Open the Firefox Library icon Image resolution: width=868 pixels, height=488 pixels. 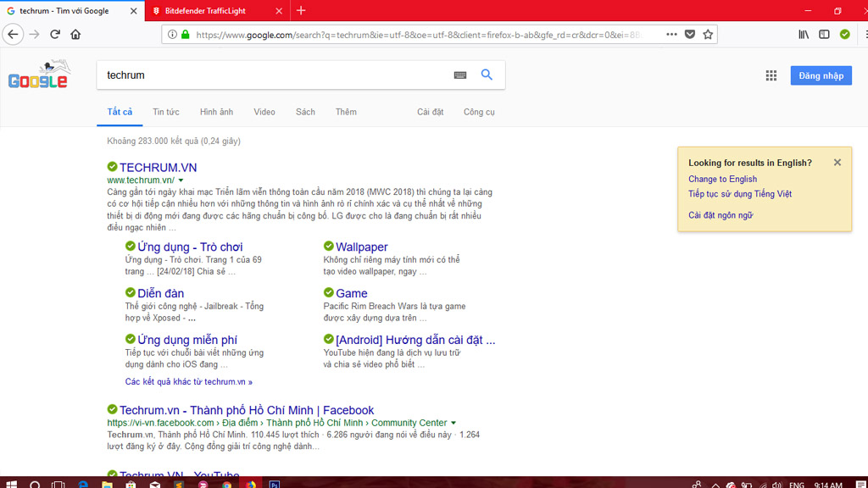coord(804,34)
